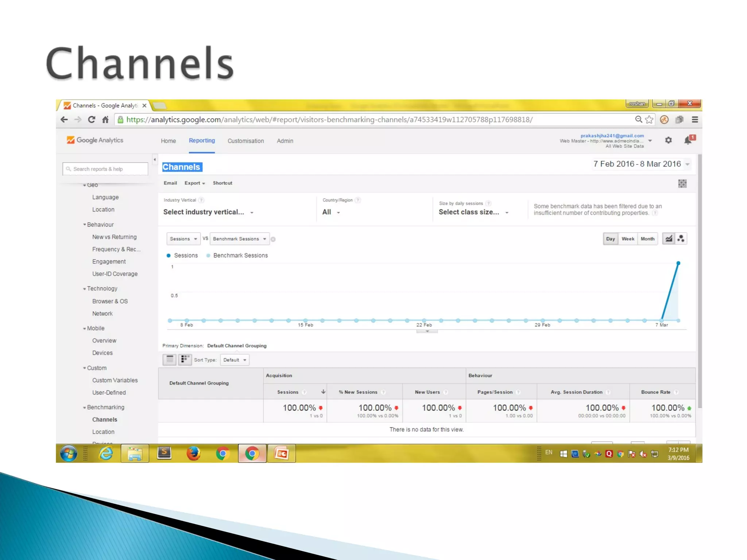Switch to the motion chart view
747x560 pixels.
pos(681,239)
